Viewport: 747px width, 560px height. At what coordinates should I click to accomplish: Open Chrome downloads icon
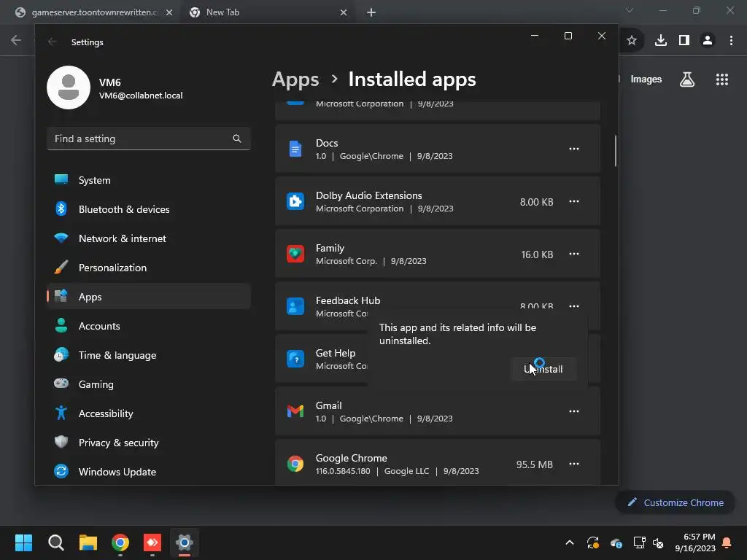pos(661,41)
